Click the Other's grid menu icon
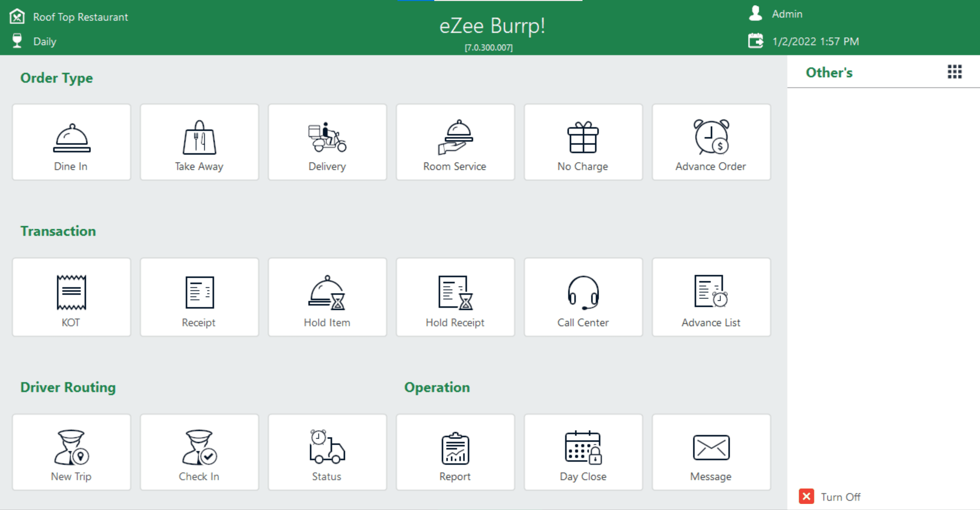This screenshot has height=510, width=980. 954,72
